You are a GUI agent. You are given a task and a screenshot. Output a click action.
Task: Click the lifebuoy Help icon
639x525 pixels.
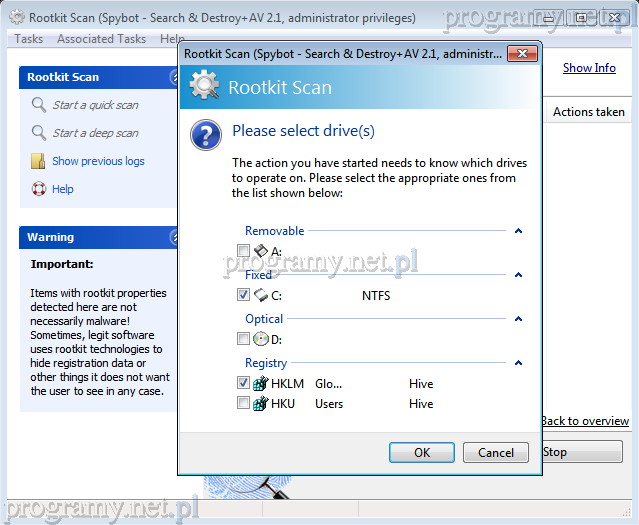point(39,189)
